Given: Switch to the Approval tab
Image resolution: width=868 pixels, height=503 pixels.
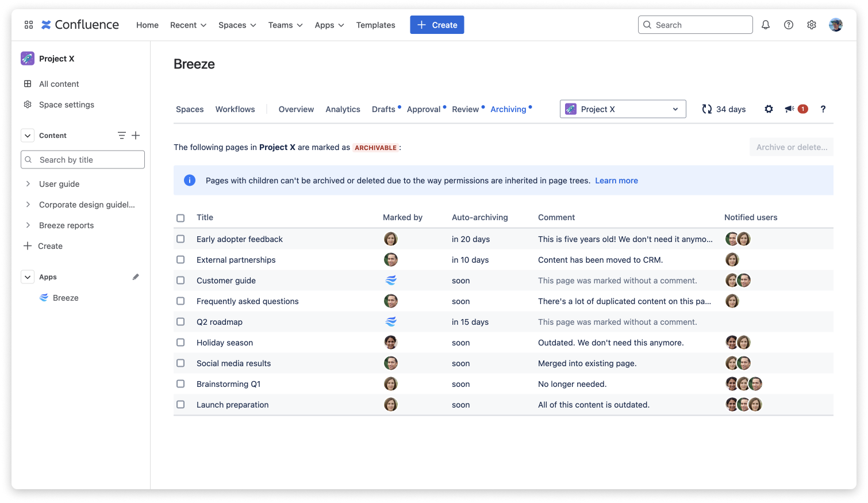Looking at the screenshot, I should click(424, 109).
